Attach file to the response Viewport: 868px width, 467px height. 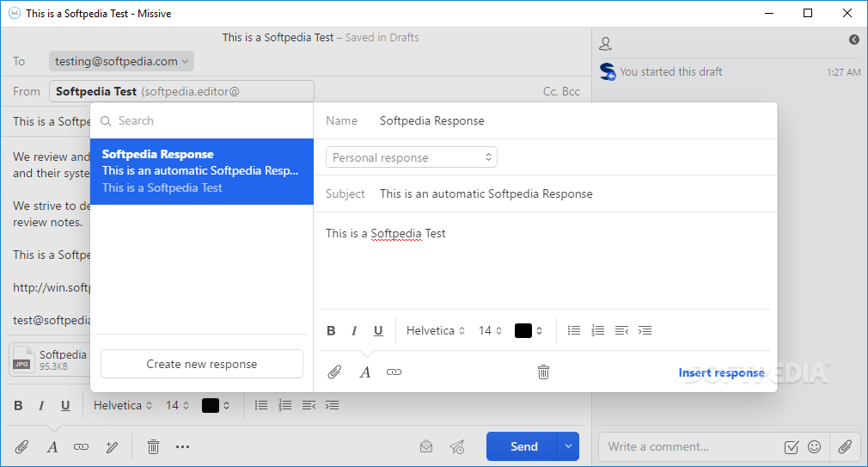click(334, 372)
